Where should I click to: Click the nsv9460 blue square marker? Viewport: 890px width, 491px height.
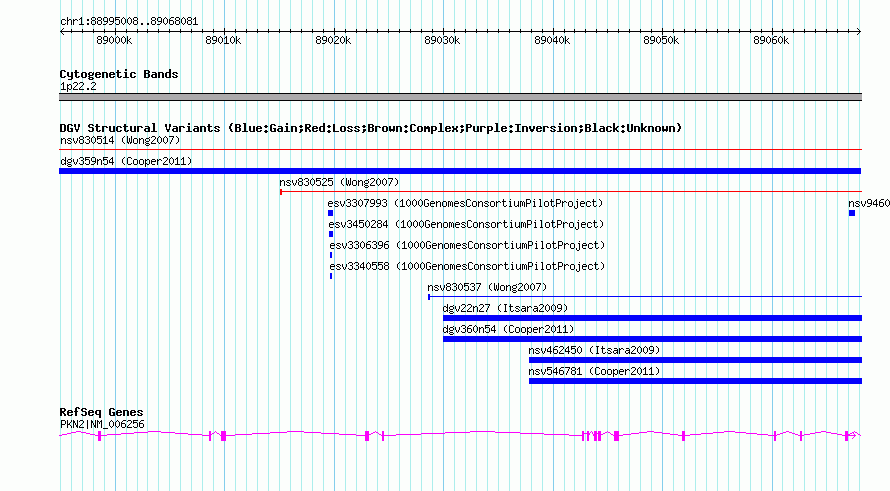click(x=852, y=213)
